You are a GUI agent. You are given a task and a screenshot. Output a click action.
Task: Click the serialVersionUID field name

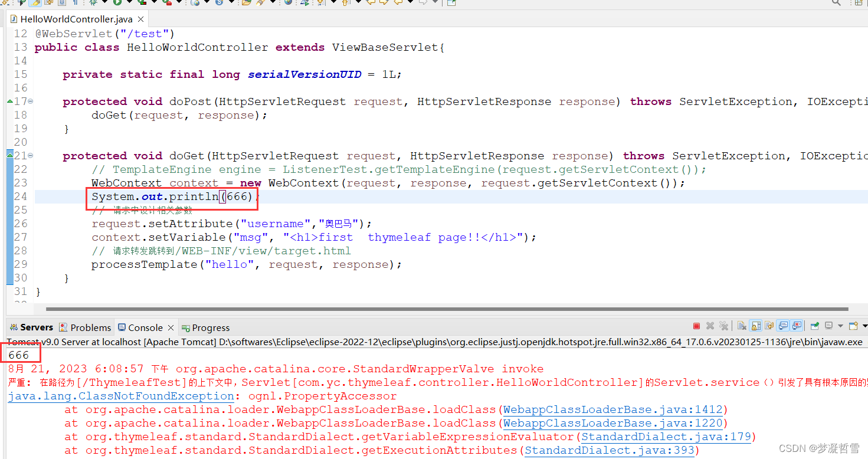click(x=304, y=74)
